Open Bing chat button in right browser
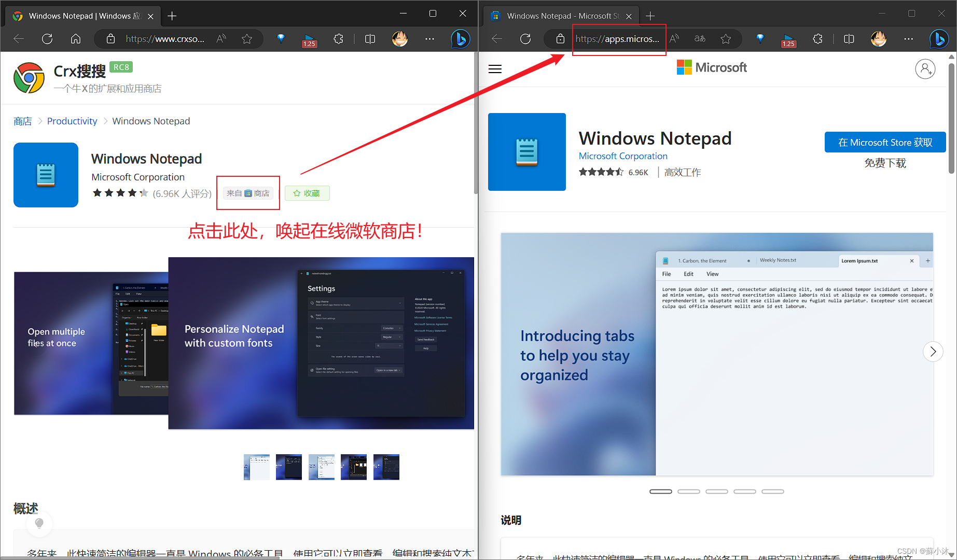Image resolution: width=957 pixels, height=560 pixels. (x=939, y=39)
